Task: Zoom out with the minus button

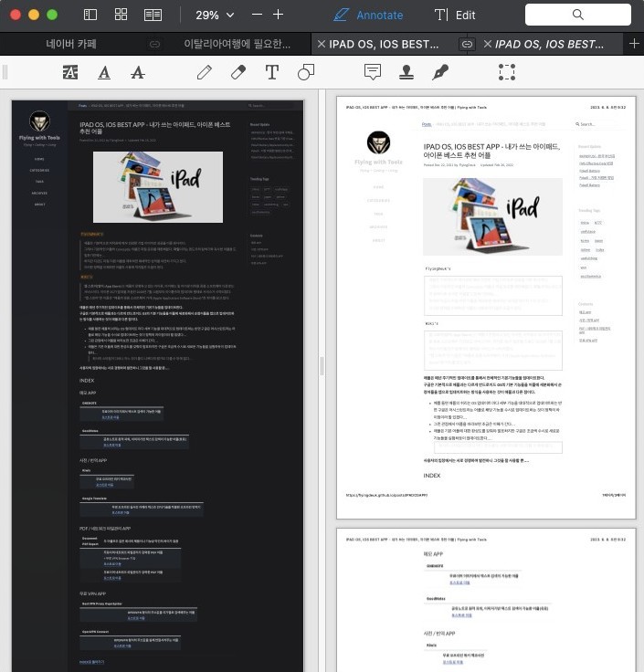Action: 257,15
